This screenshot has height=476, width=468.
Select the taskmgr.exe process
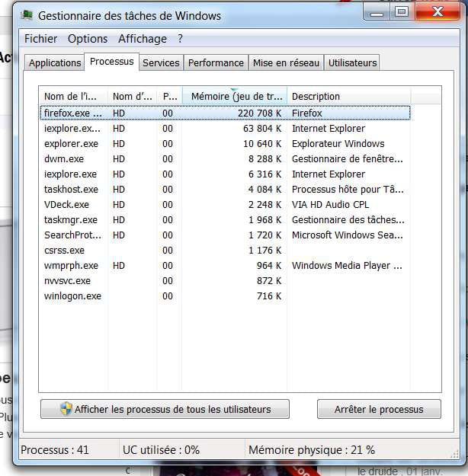pos(225,220)
